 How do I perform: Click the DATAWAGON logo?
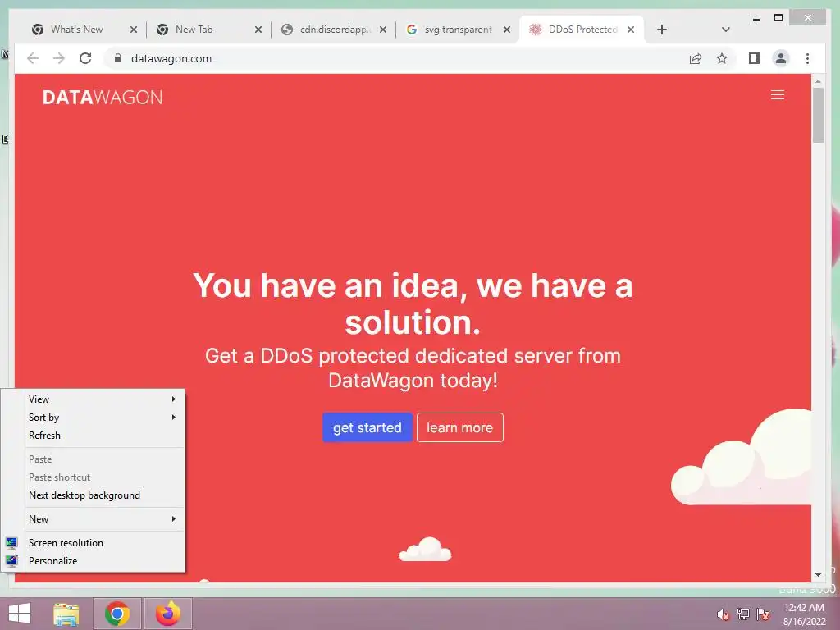click(x=103, y=98)
